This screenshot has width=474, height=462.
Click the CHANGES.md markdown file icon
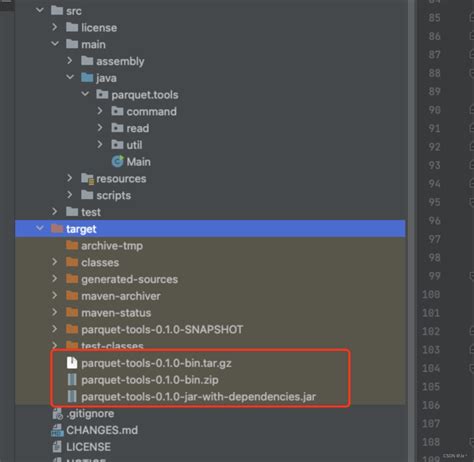[57, 430]
